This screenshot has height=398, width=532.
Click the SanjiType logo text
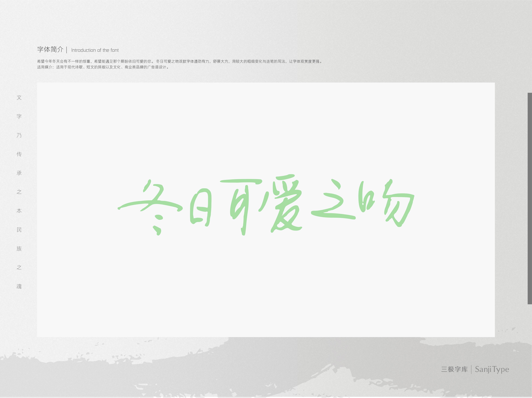[x=492, y=369]
